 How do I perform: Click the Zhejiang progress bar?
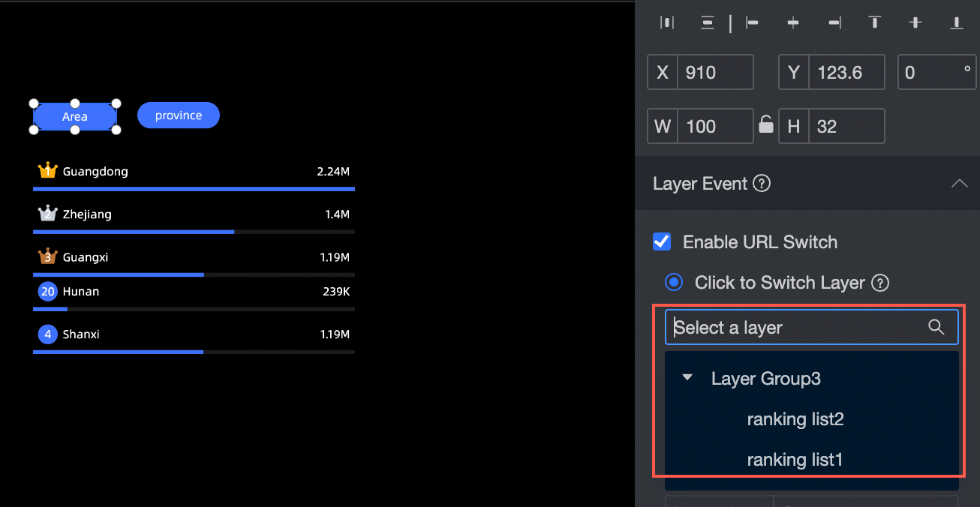194,232
